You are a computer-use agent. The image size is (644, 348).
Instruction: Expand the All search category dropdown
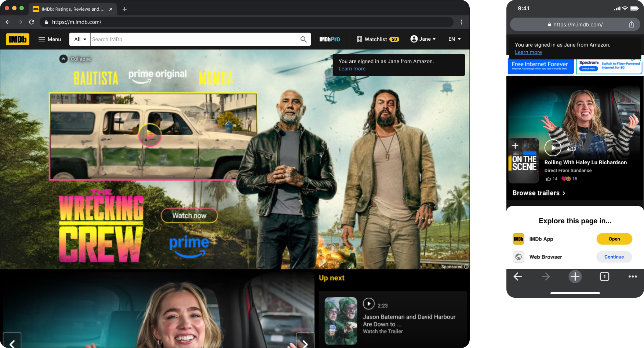click(80, 39)
